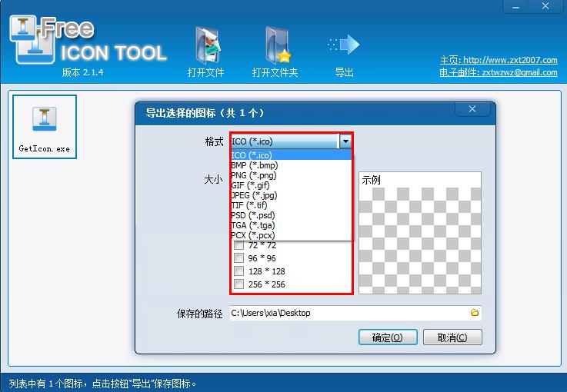The width and height of the screenshot is (567, 392).
Task: Click the 打开文件 open file icon
Action: click(208, 45)
